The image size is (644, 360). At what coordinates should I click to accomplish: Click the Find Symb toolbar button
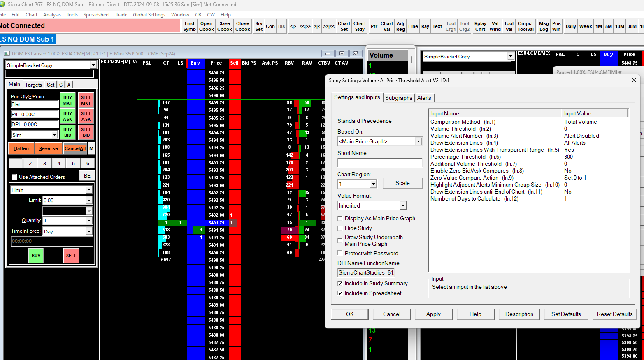(x=189, y=26)
